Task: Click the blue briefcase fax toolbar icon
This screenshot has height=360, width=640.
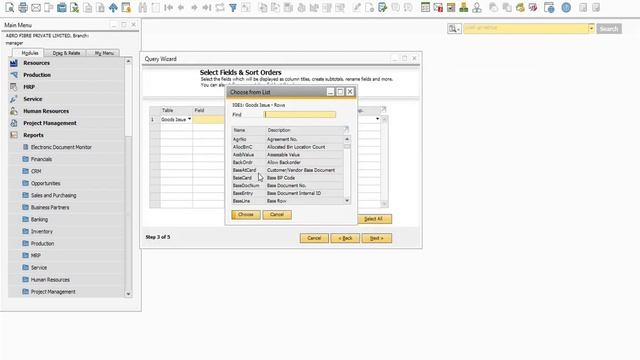Action: 62,7
